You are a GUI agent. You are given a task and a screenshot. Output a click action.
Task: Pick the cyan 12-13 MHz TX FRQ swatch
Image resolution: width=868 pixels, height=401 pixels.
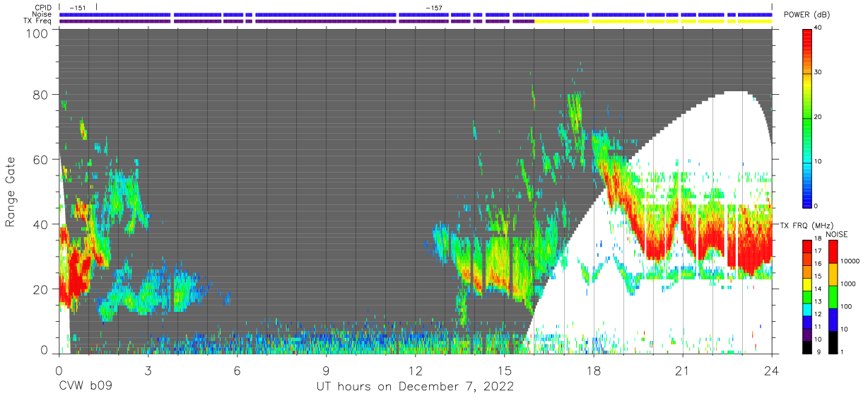[807, 309]
